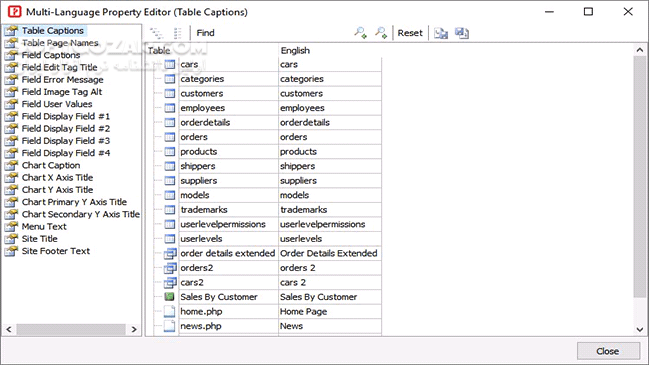Select Site Footer Text property
Viewport: 649px width, 365px height.
point(55,251)
